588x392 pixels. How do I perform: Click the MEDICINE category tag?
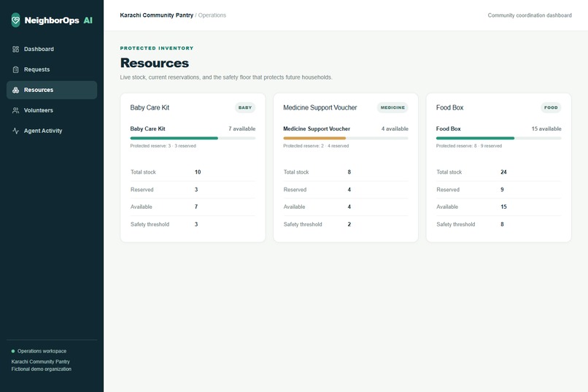coord(392,107)
